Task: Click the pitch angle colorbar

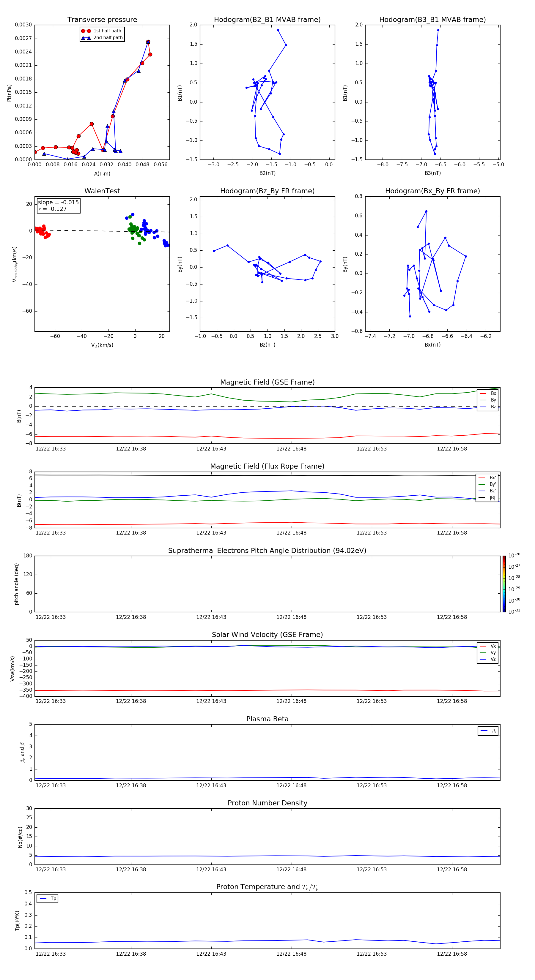Action: click(504, 584)
